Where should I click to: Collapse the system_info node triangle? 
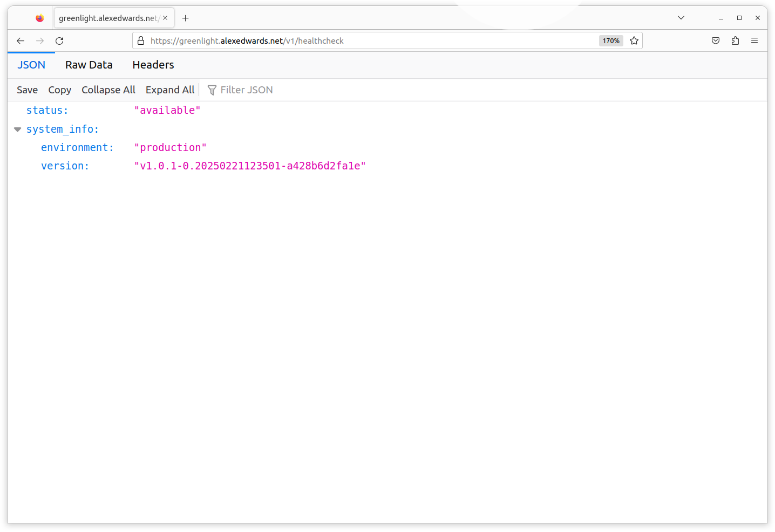17,129
